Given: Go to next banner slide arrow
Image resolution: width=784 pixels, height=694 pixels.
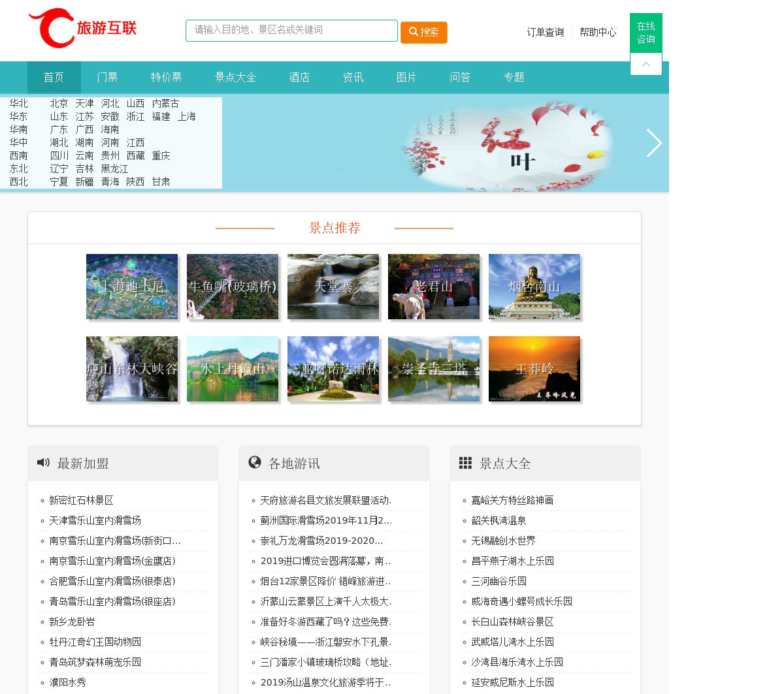Looking at the screenshot, I should pyautogui.click(x=654, y=143).
